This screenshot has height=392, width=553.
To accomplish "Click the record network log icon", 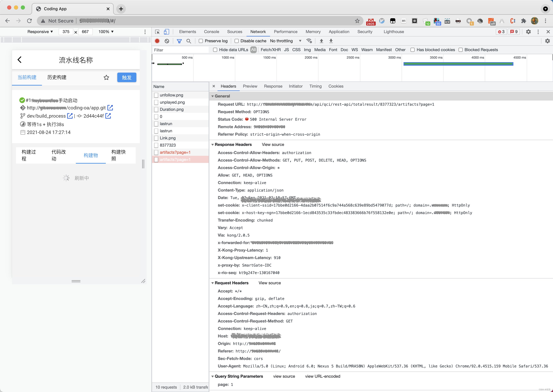I will pos(157,41).
